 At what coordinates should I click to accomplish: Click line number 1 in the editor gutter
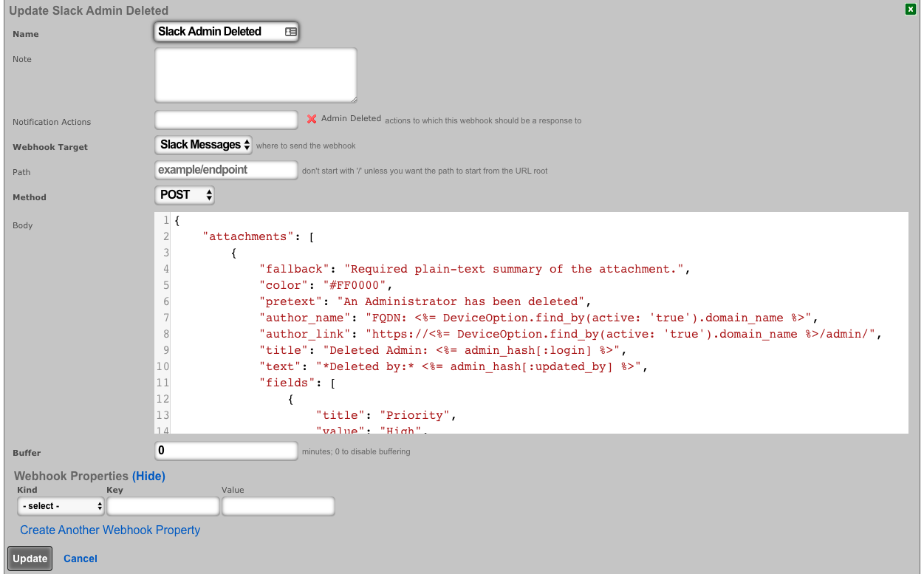pos(166,220)
